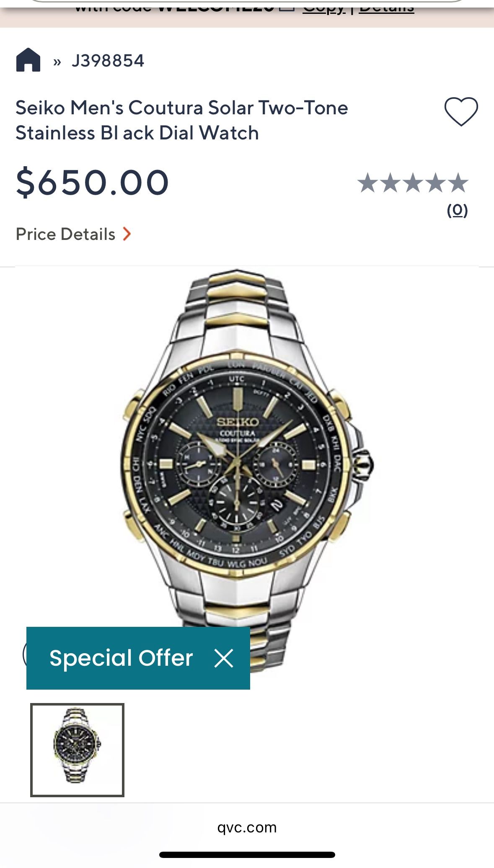
Task: Click the J398854 breadcrumb item
Action: [x=108, y=61]
